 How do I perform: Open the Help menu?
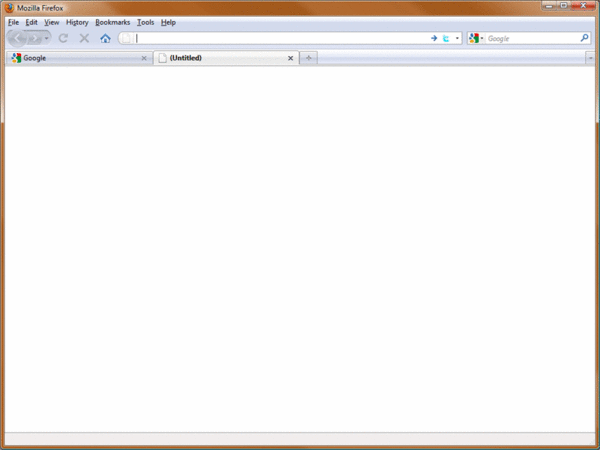pyautogui.click(x=168, y=23)
